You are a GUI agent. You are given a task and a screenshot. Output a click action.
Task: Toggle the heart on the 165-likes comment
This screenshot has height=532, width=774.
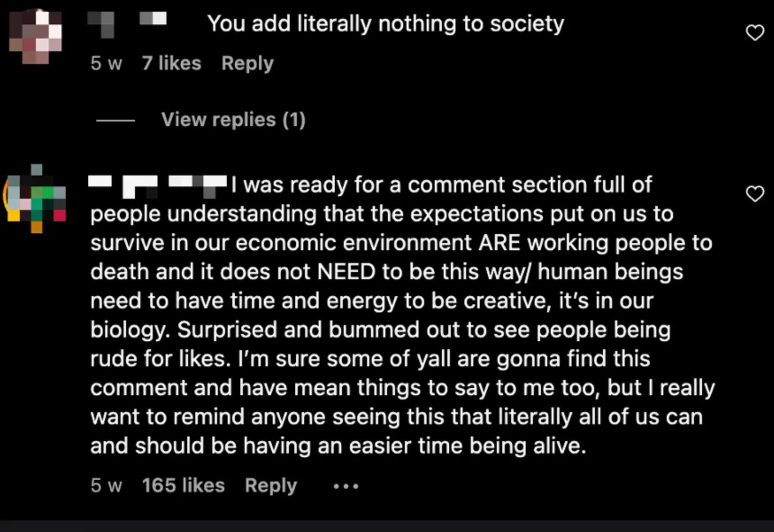(x=755, y=194)
